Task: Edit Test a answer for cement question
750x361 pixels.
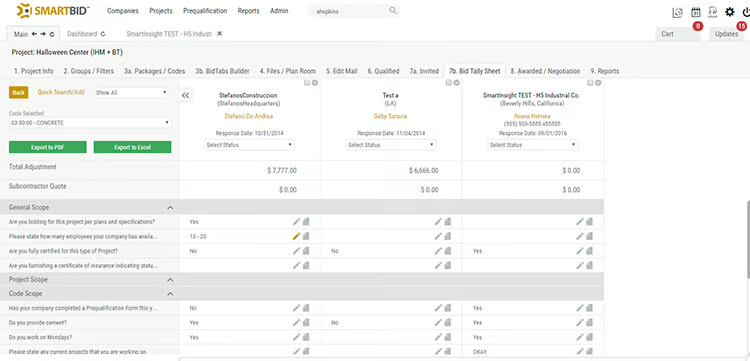Action: [x=438, y=322]
